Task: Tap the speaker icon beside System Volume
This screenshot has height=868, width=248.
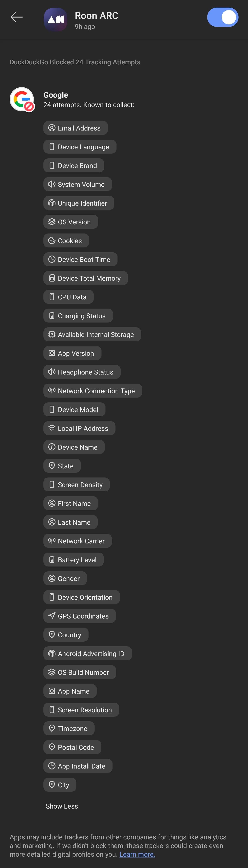Action: coord(52,184)
